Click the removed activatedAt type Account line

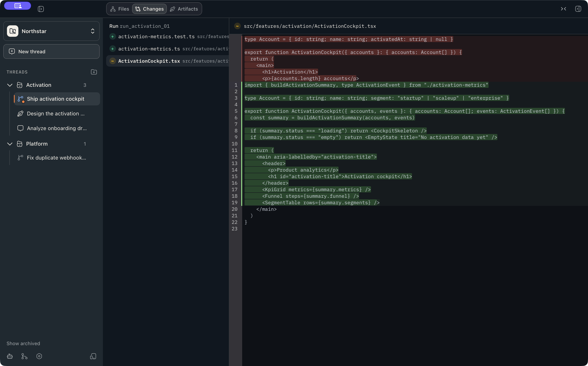pos(349,39)
